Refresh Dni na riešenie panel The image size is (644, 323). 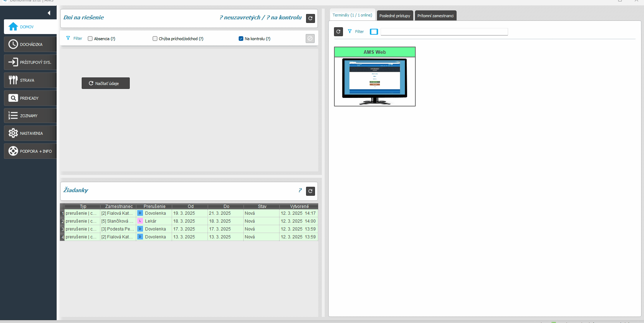(310, 18)
